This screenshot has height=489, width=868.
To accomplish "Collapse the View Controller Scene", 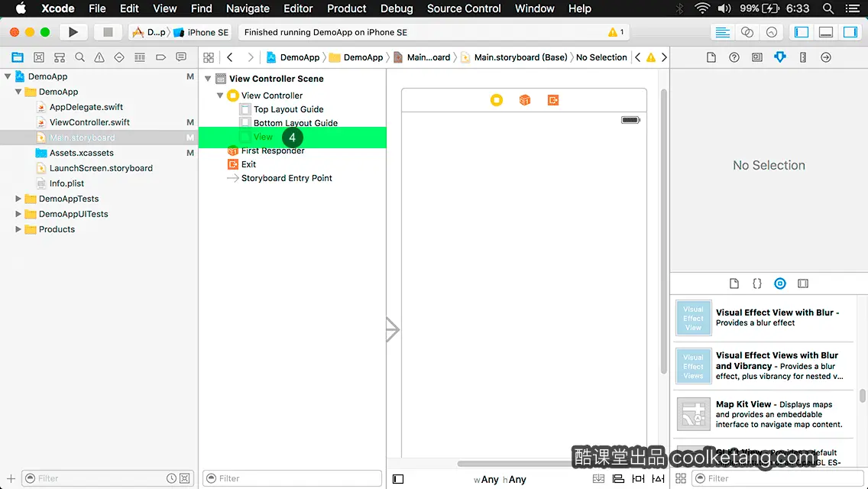I will (208, 79).
